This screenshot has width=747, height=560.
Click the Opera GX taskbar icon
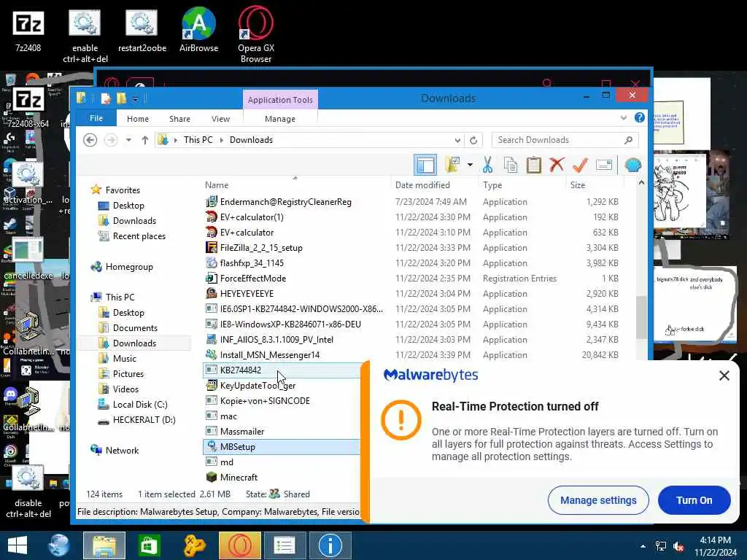pyautogui.click(x=240, y=545)
